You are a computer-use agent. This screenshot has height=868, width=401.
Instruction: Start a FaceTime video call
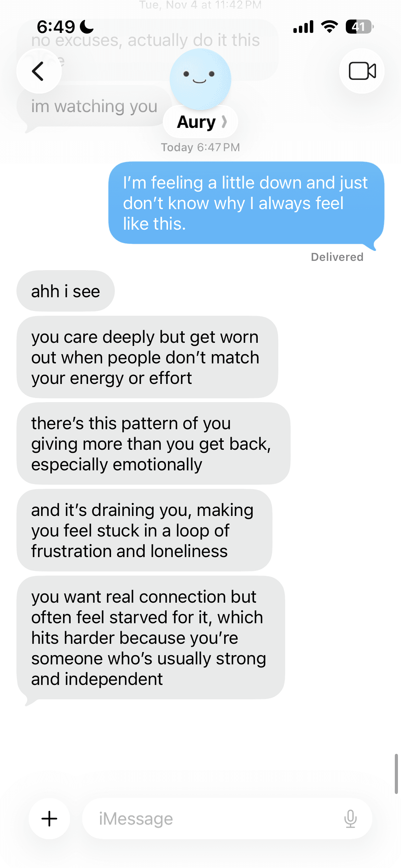362,71
